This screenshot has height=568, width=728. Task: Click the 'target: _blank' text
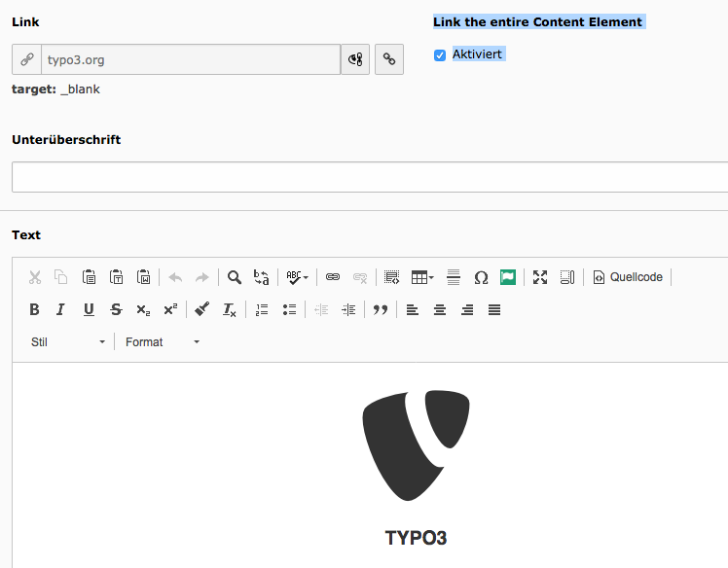pos(55,89)
